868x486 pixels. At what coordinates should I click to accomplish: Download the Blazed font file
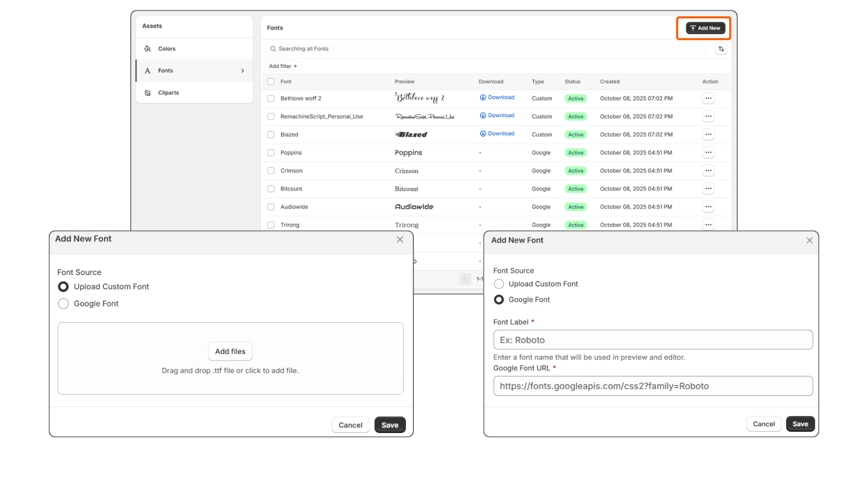click(x=497, y=133)
